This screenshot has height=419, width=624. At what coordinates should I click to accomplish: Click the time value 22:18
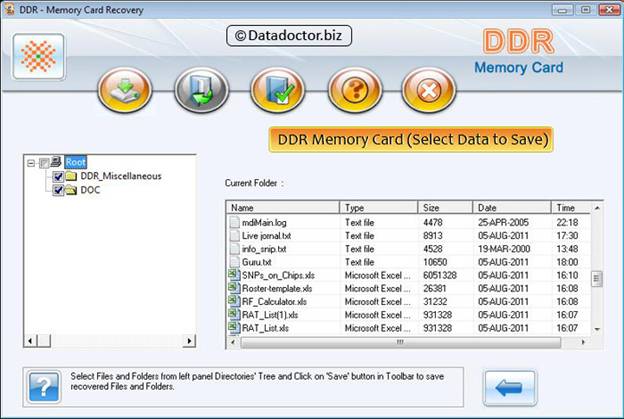click(x=567, y=222)
